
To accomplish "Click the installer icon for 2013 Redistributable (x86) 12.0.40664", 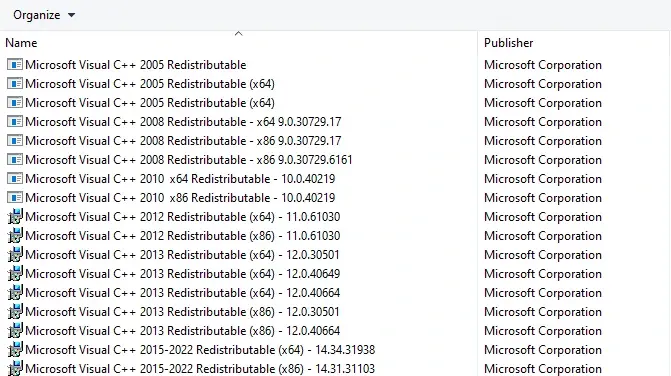I will pos(15,331).
